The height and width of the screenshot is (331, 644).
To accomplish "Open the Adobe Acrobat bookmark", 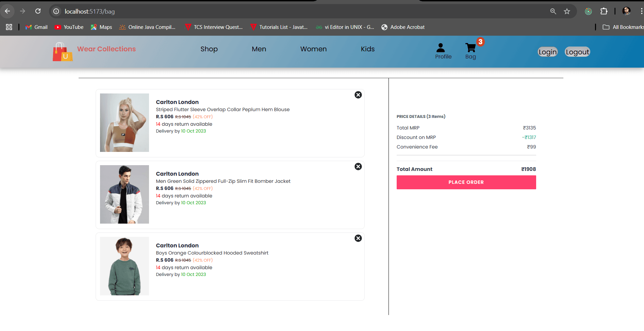I will click(403, 27).
